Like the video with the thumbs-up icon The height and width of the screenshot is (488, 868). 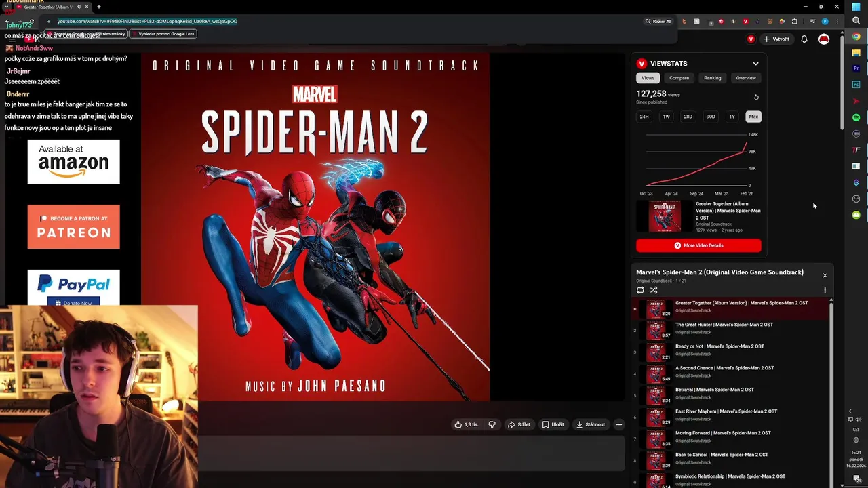[x=467, y=424]
